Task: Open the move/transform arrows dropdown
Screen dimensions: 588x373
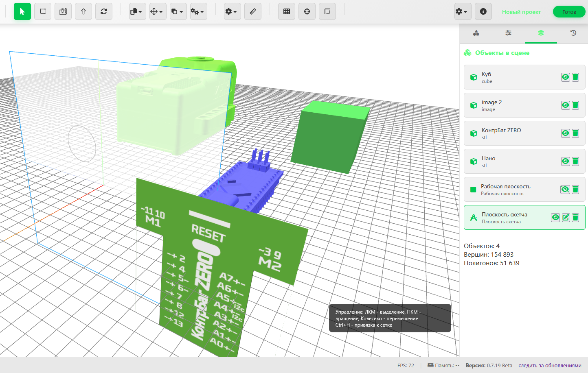Action: (156, 11)
